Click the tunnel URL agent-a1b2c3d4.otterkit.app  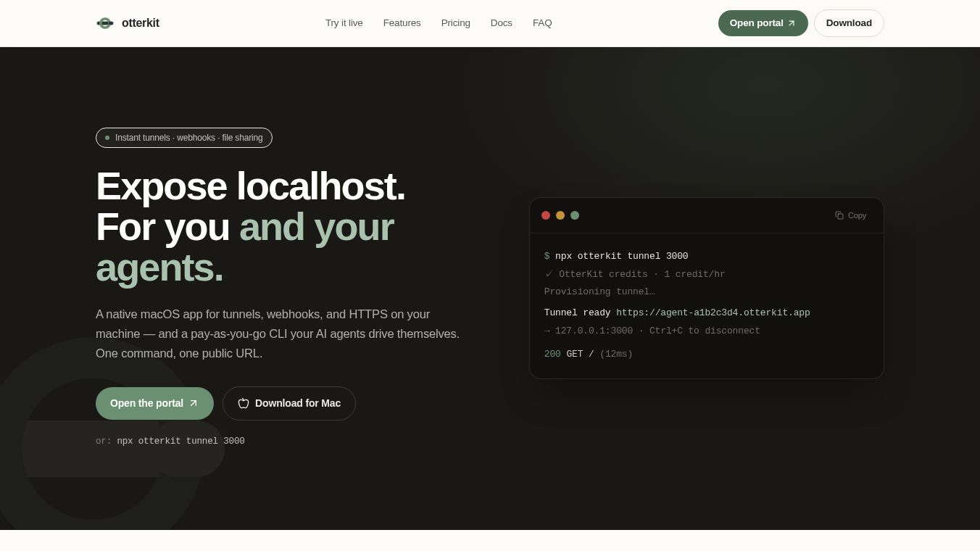(713, 313)
